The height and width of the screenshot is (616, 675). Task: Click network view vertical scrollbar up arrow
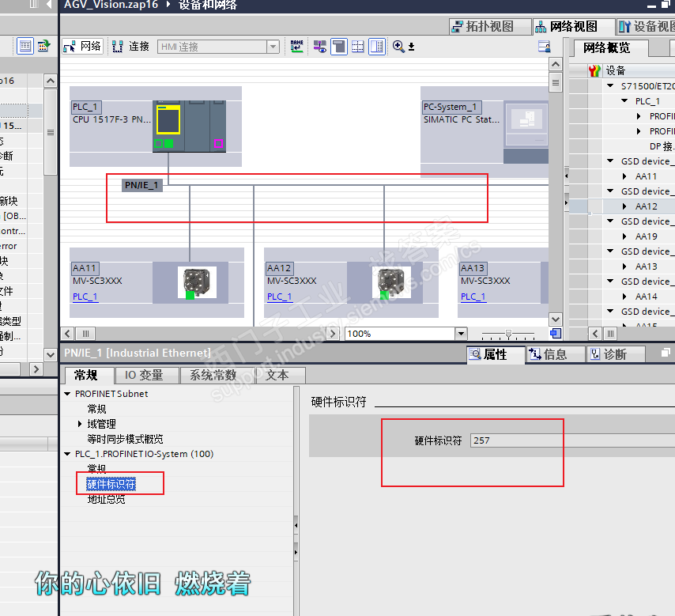click(556, 65)
